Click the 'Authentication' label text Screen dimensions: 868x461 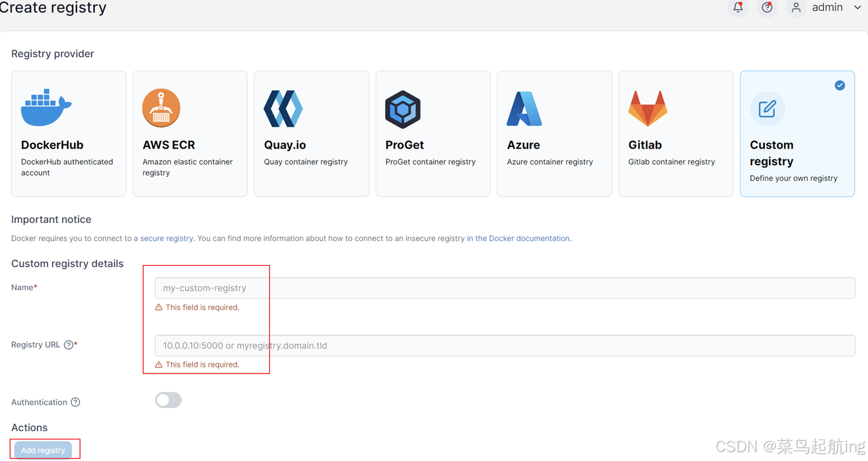[39, 402]
